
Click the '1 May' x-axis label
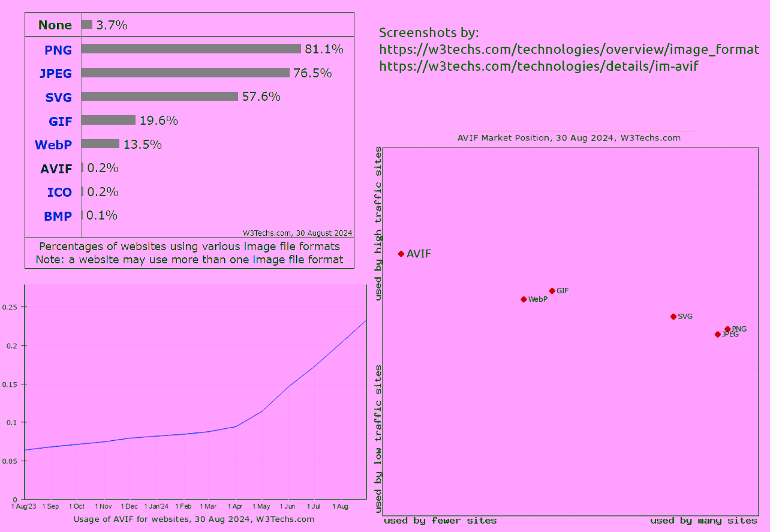[261, 507]
